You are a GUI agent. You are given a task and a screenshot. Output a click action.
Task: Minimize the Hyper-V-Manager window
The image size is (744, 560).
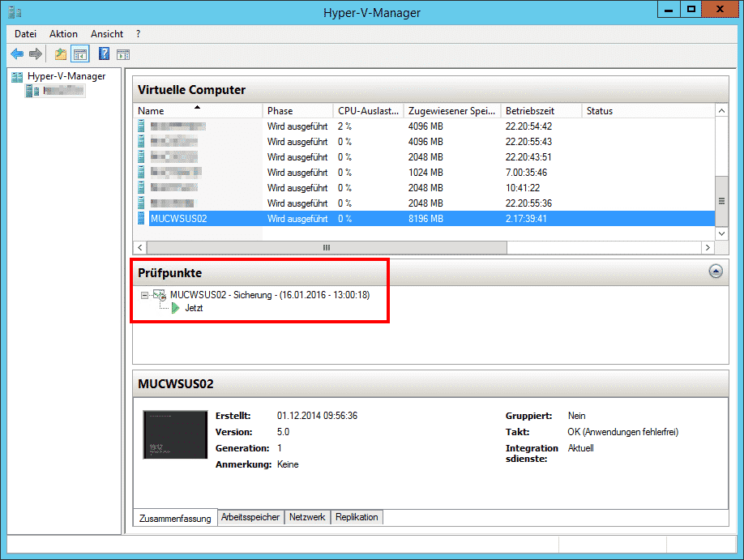(x=669, y=10)
